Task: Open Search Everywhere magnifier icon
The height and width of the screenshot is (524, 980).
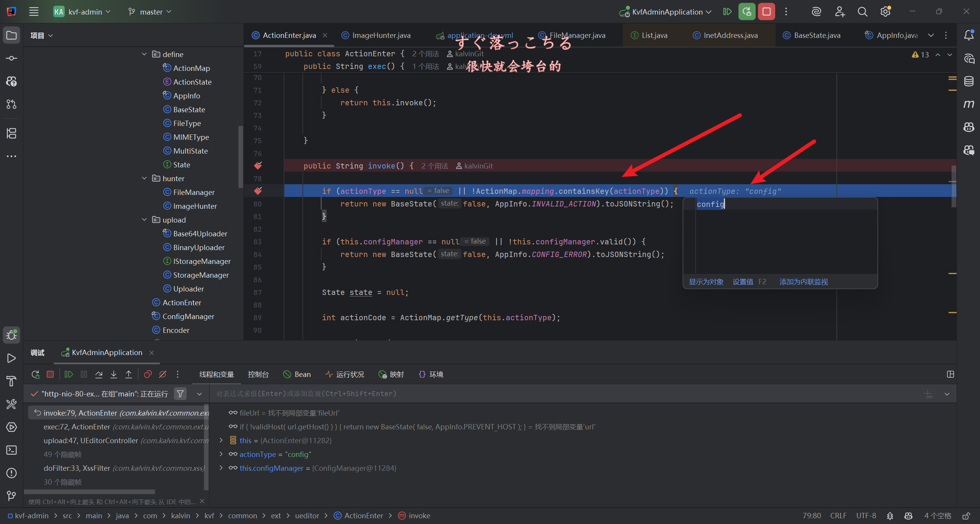Action: (x=862, y=12)
